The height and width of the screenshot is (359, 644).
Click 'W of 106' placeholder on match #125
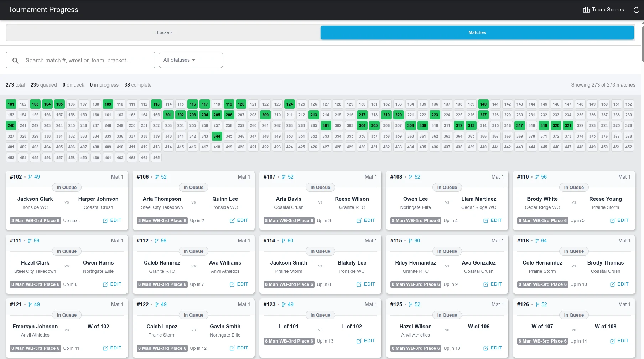coord(479,327)
